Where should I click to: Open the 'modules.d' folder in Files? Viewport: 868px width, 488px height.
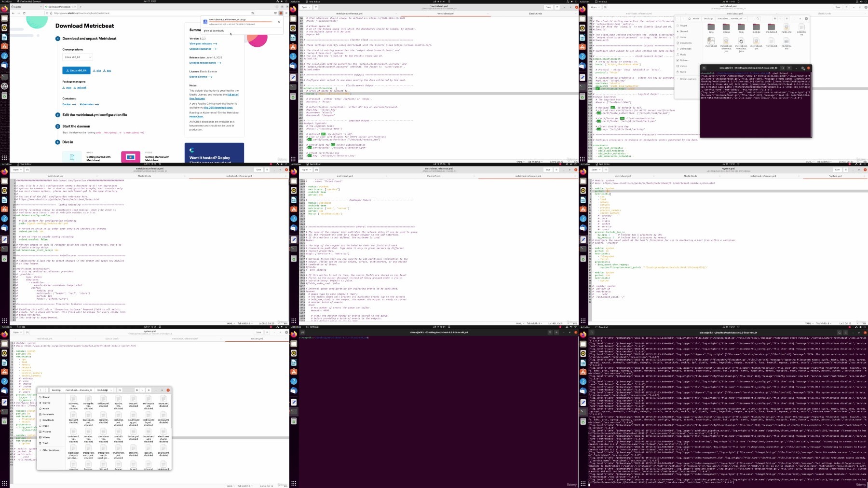pos(772,28)
